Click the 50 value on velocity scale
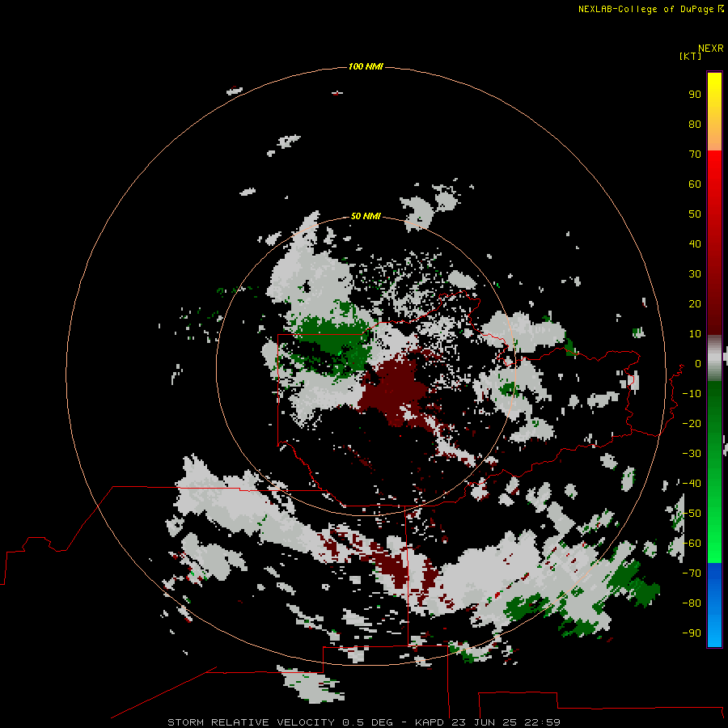Image resolution: width=728 pixels, height=728 pixels. tap(695, 214)
